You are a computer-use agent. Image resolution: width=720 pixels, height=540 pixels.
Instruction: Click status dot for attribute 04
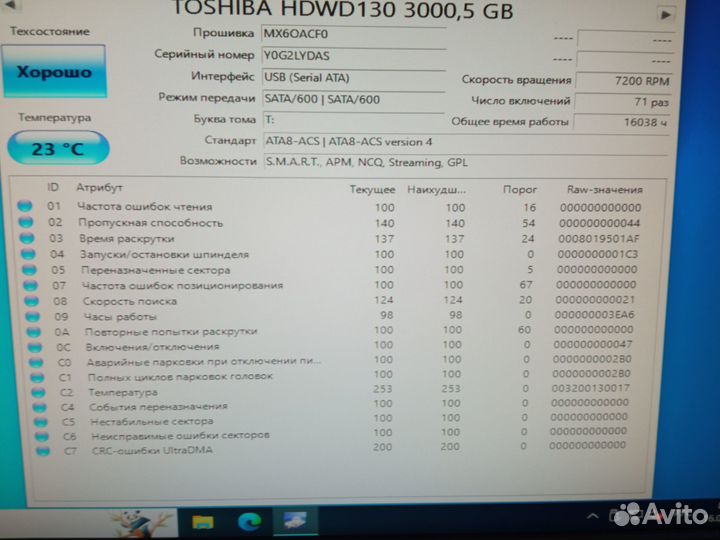(x=28, y=254)
